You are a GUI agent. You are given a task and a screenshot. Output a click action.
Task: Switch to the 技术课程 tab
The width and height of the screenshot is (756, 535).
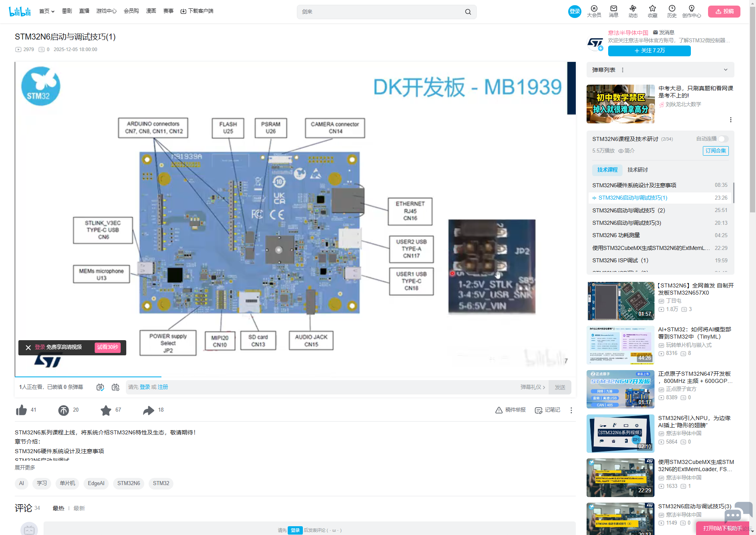click(x=607, y=170)
